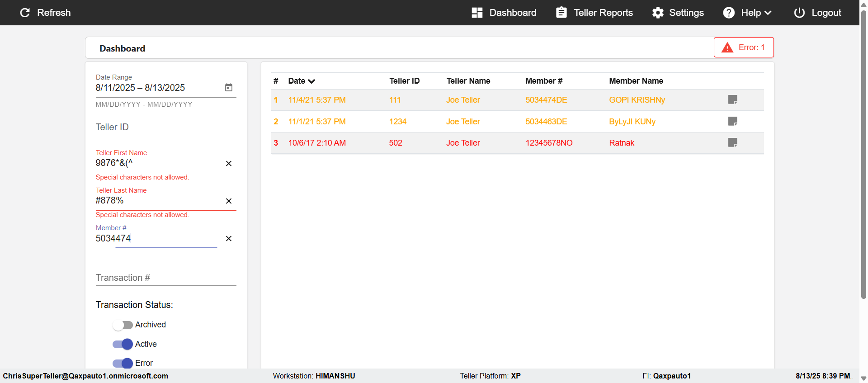This screenshot has width=868, height=383.
Task: Open note icon for GOPI KRISHNy row
Action: click(732, 99)
